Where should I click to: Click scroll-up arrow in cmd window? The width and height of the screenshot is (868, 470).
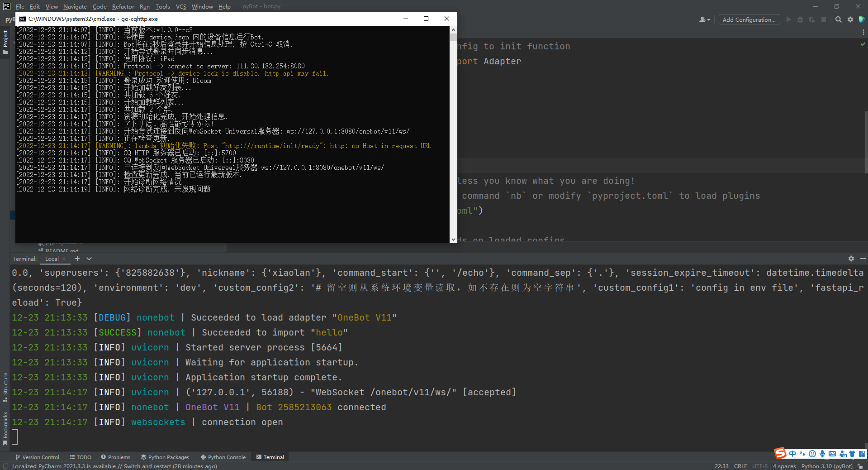[x=453, y=29]
